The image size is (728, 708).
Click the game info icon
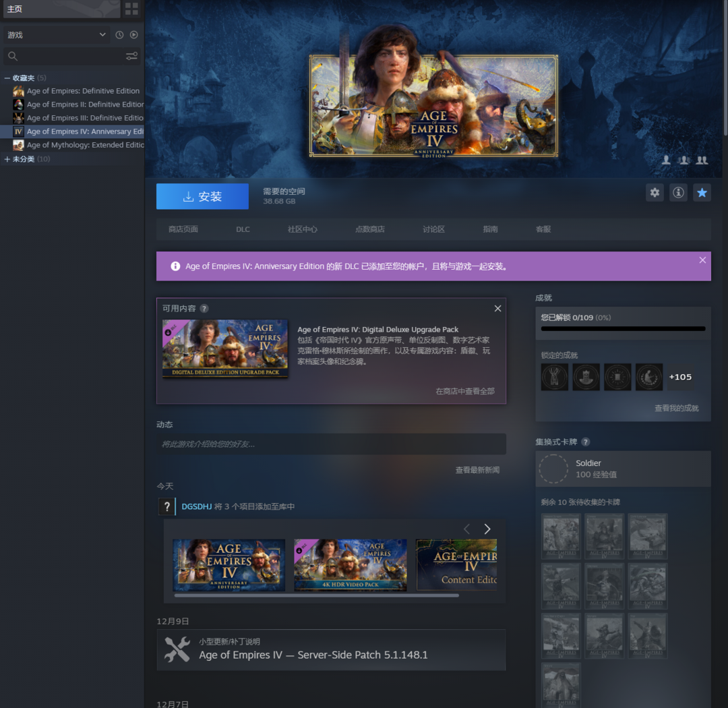678,193
